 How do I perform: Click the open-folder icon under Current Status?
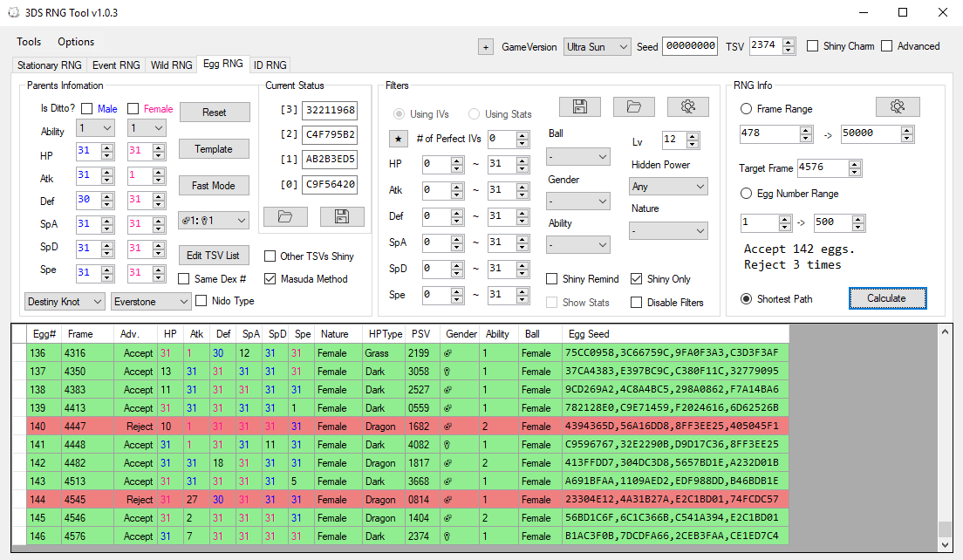286,216
